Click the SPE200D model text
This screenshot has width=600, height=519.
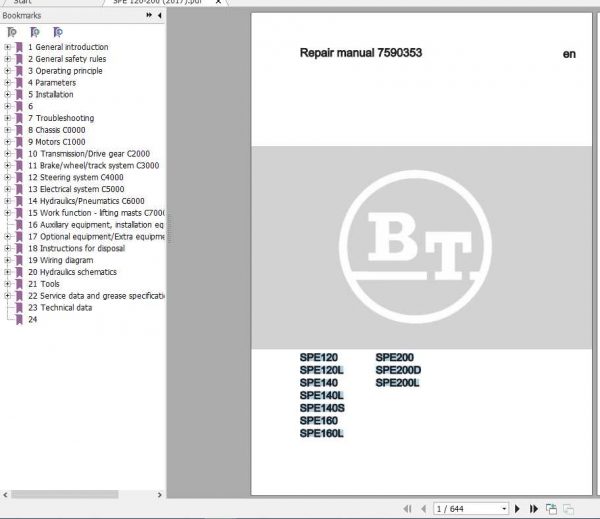click(398, 370)
